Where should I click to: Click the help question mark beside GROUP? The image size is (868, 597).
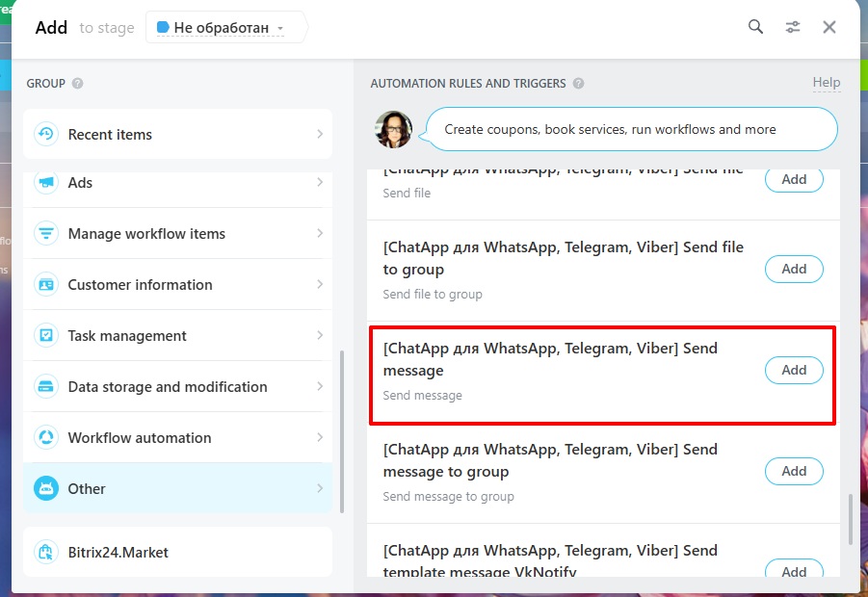click(x=78, y=84)
